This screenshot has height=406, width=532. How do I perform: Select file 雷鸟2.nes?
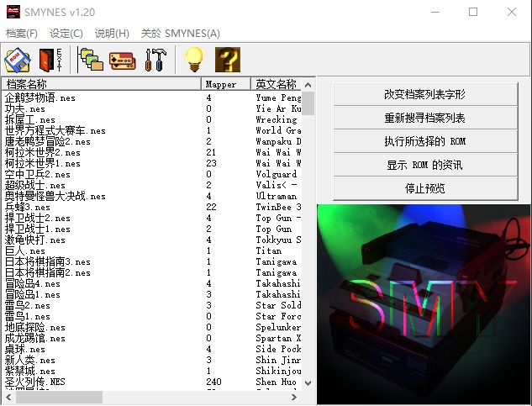click(x=28, y=305)
